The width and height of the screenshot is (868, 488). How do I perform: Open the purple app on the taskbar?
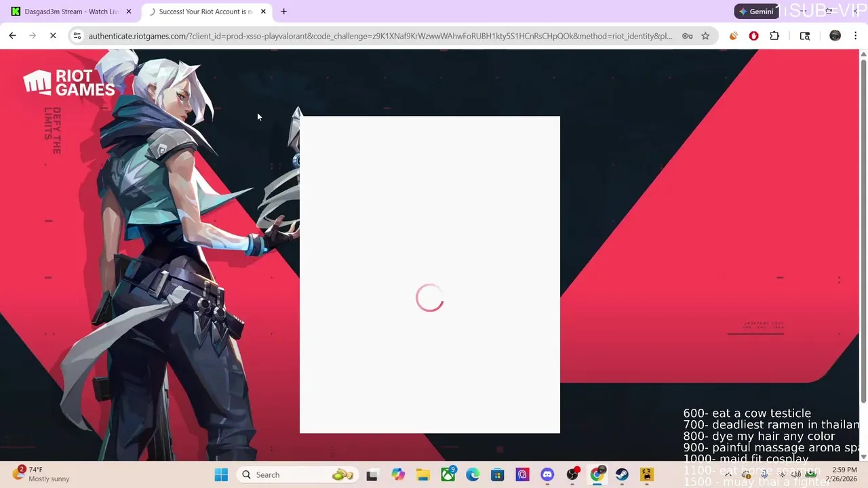click(x=522, y=475)
